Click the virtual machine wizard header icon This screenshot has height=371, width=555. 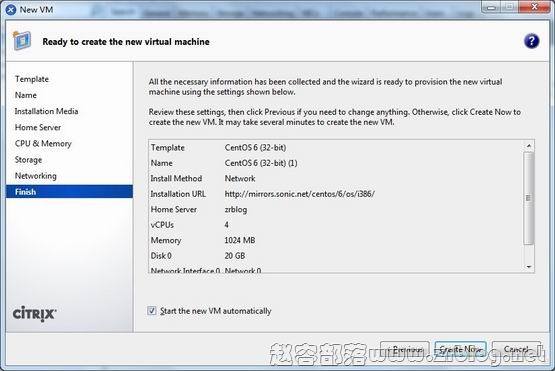pyautogui.click(x=22, y=41)
